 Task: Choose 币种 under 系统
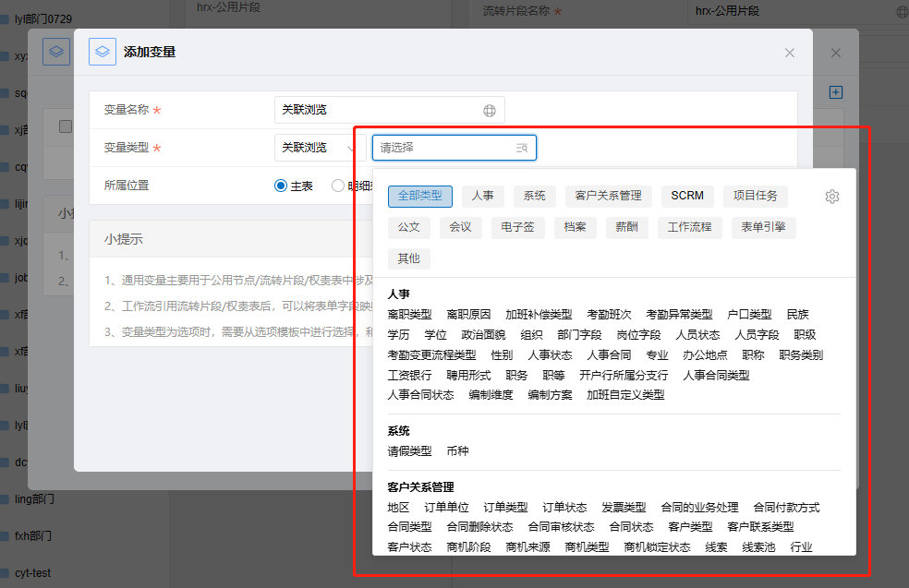pos(457,451)
